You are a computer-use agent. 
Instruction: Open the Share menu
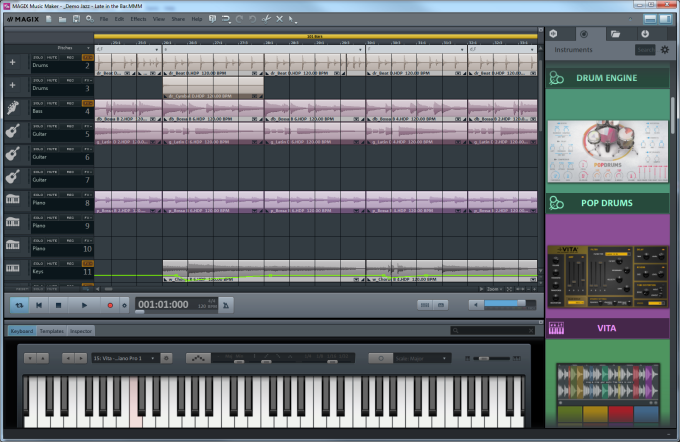click(178, 19)
